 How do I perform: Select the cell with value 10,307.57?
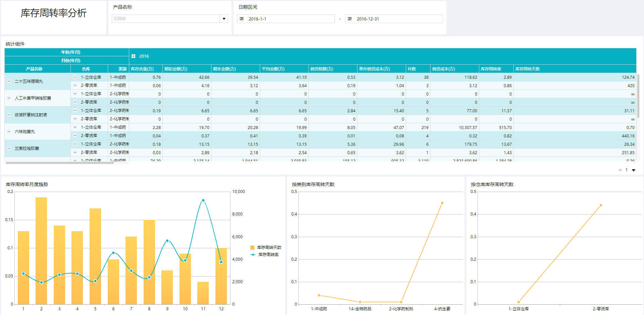click(455, 127)
